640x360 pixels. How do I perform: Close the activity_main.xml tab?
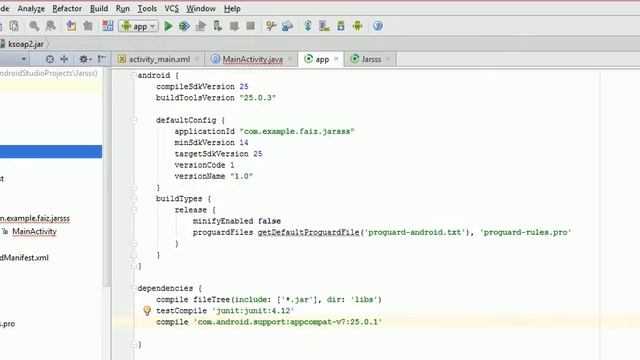tap(197, 59)
